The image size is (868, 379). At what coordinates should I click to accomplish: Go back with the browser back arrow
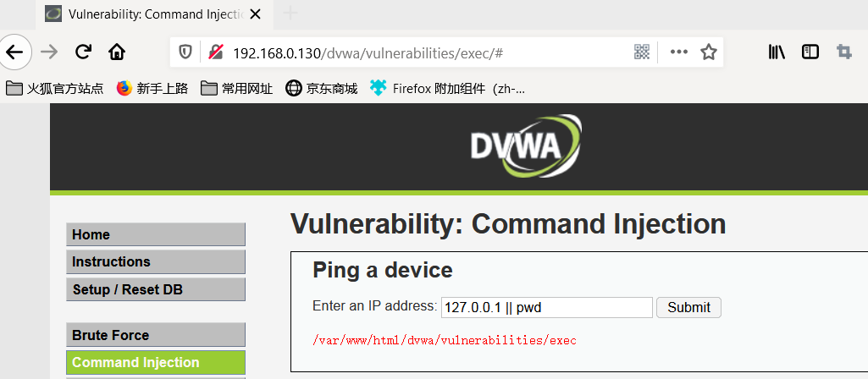point(14,52)
